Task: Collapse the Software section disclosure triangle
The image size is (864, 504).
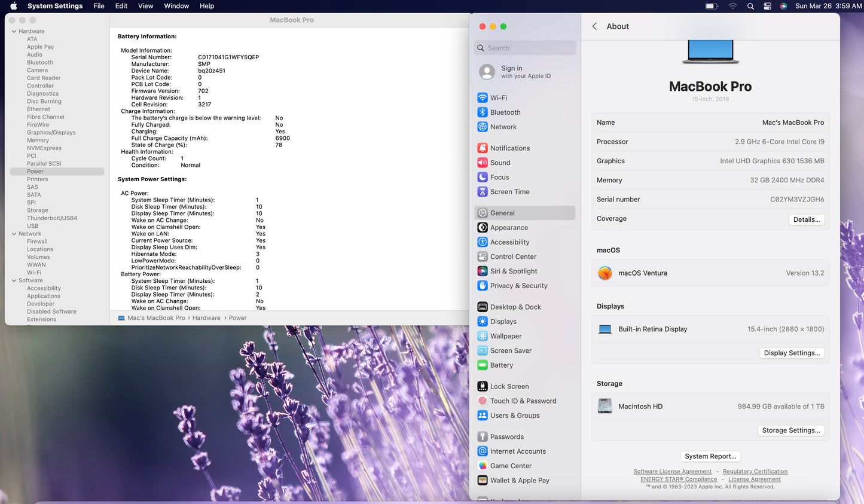Action: click(14, 280)
